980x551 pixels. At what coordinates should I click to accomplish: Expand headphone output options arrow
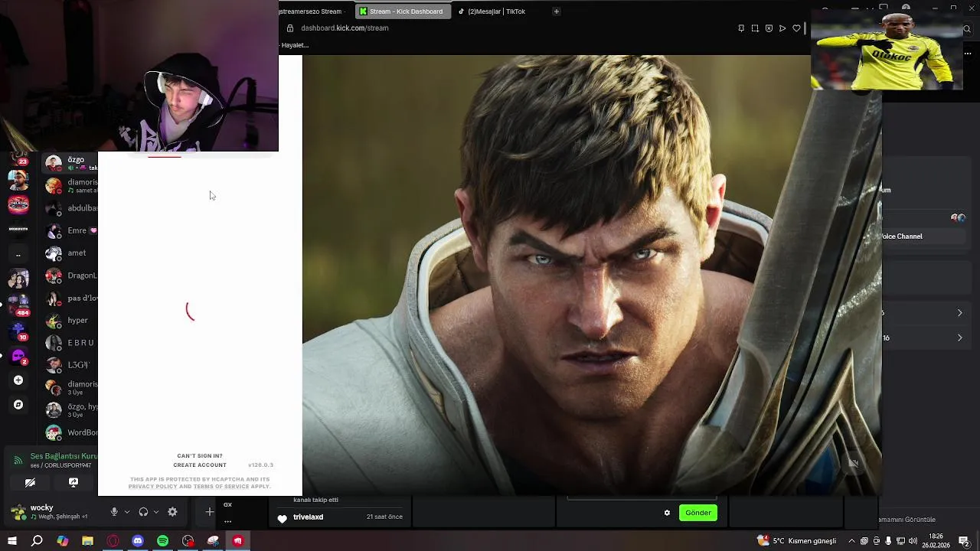(156, 512)
